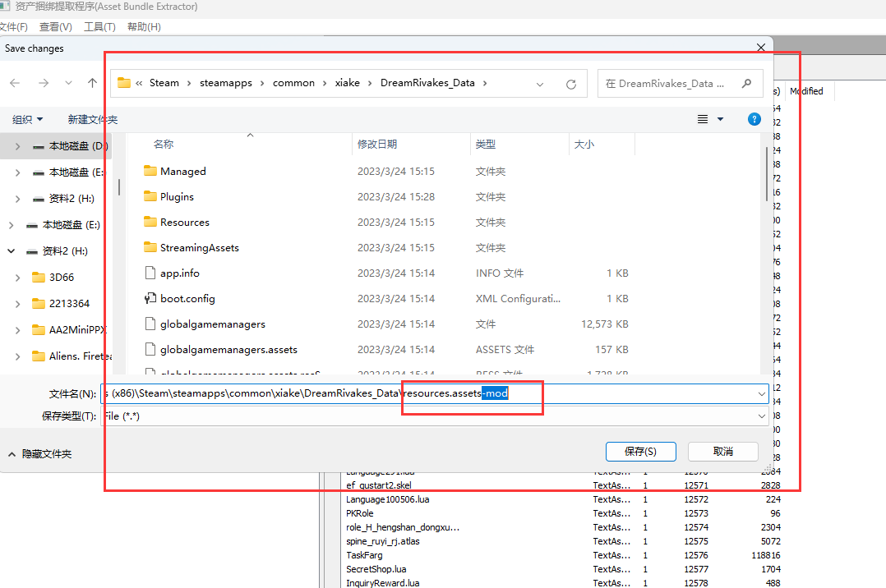This screenshot has width=886, height=588.
Task: Open the 组织 menu
Action: coord(28,120)
